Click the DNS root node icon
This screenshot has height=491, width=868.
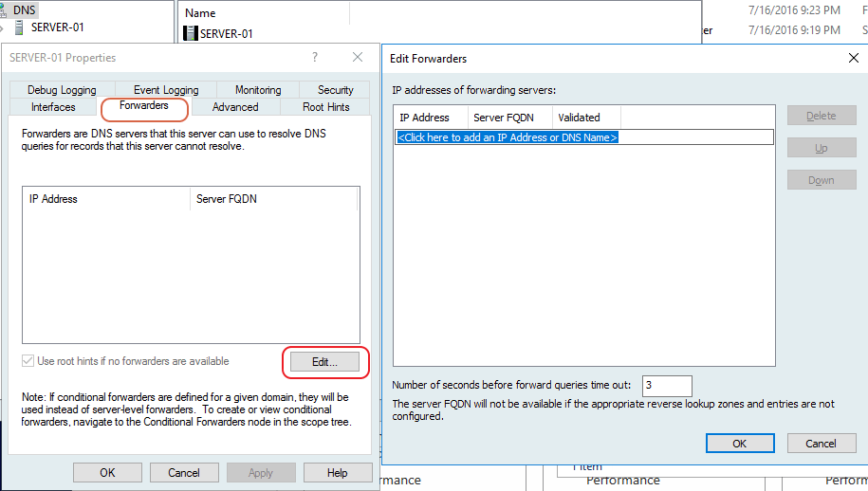point(3,10)
